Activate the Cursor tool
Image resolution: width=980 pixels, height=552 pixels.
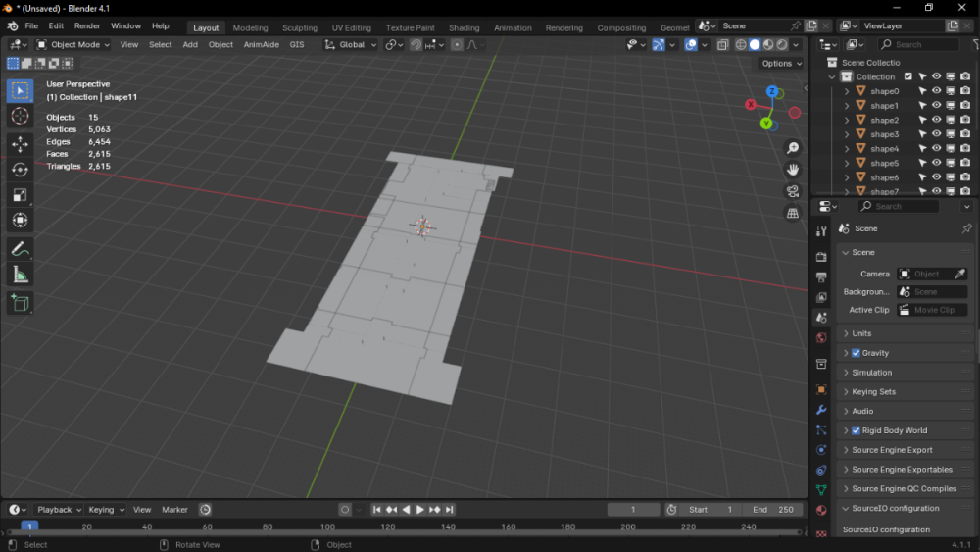pyautogui.click(x=20, y=117)
